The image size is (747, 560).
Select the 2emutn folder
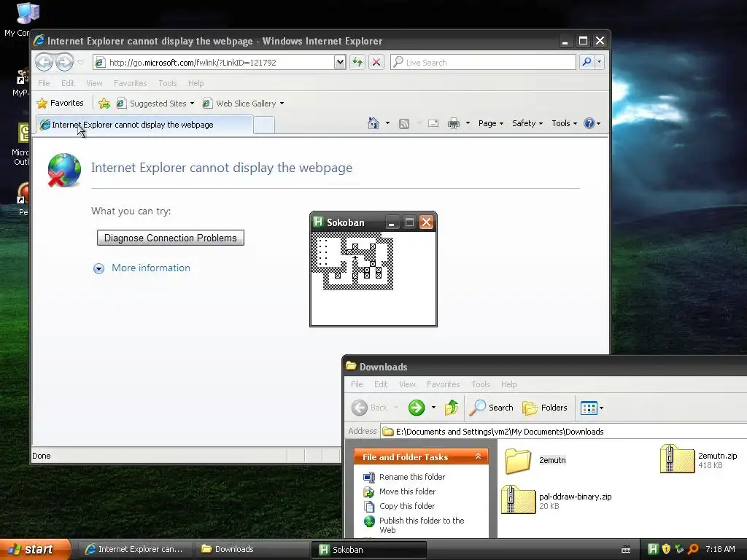pyautogui.click(x=535, y=460)
